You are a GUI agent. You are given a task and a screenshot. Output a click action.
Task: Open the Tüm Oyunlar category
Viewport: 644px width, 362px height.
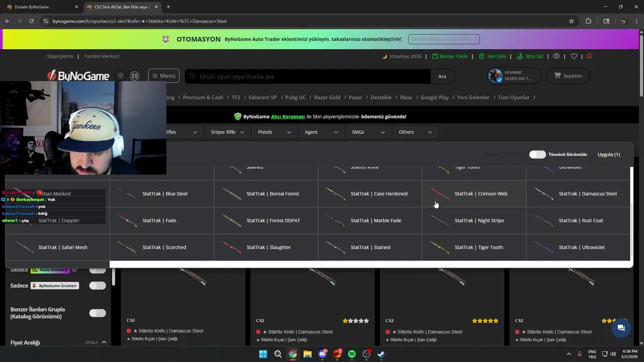pos(513,97)
